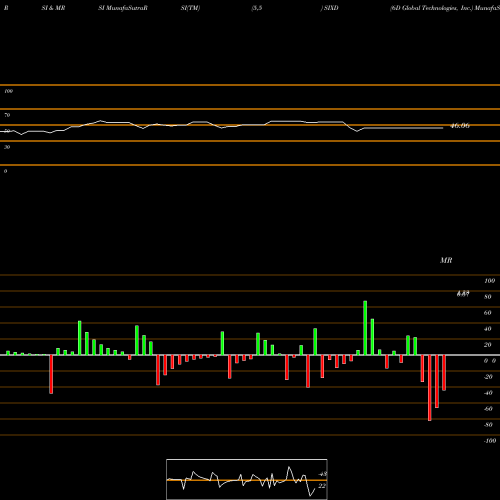The width and height of the screenshot is (500, 500).
Task: Click the gray RSI line's right endpoint
Action: tap(443, 128)
